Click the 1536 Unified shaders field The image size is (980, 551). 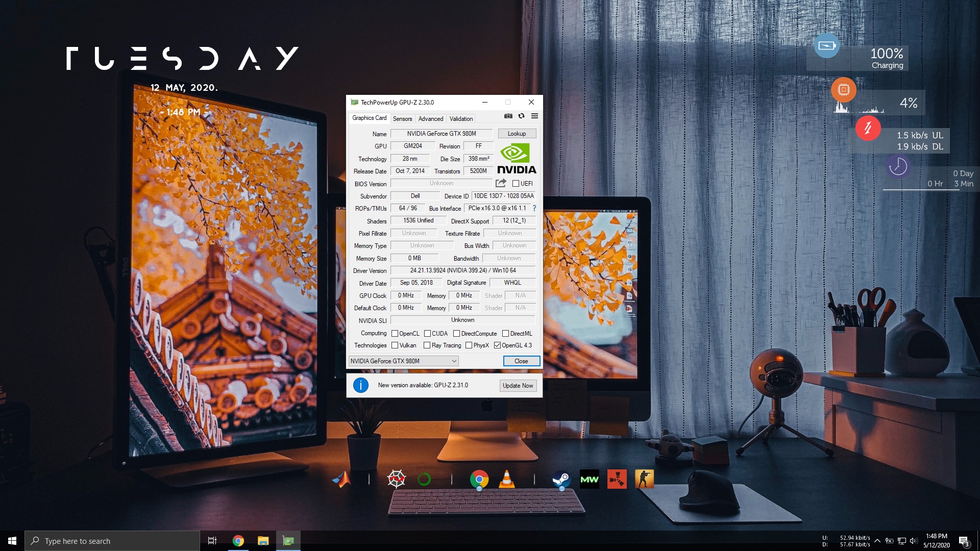pos(418,220)
